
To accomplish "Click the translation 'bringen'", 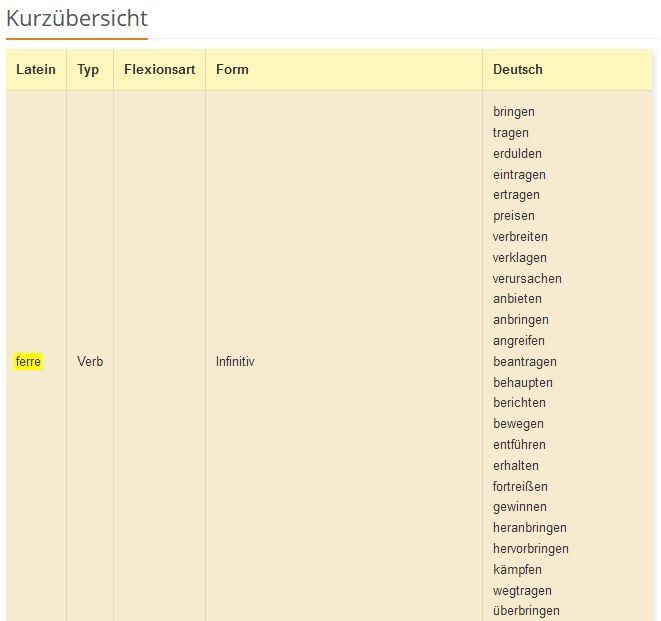I will tap(514, 112).
